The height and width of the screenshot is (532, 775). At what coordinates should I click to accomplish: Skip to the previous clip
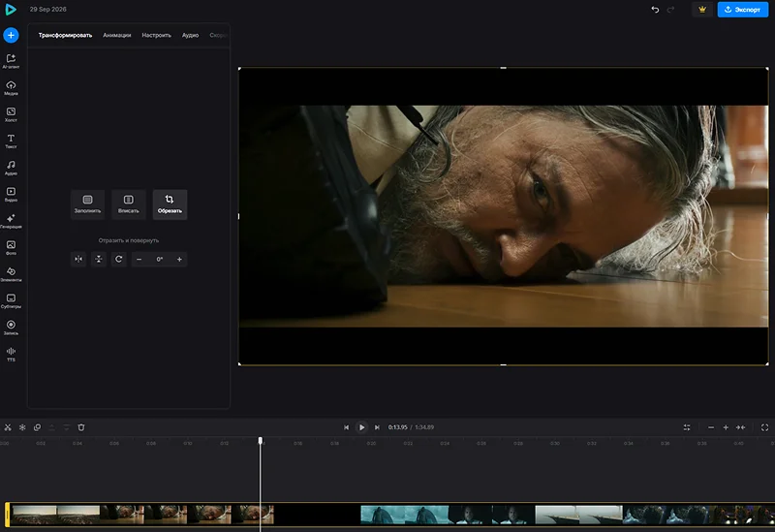pos(346,427)
